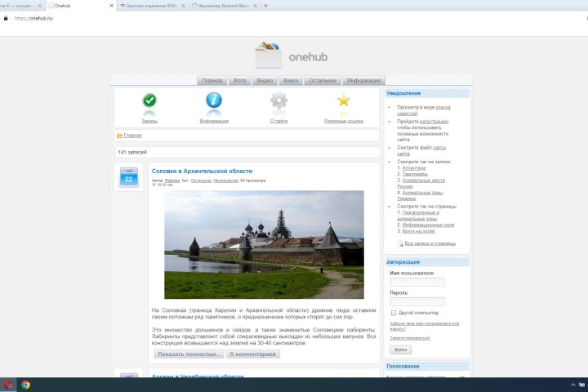Open Все записи и страницы link
Image resolution: width=588 pixels, height=392 pixels.
point(430,244)
